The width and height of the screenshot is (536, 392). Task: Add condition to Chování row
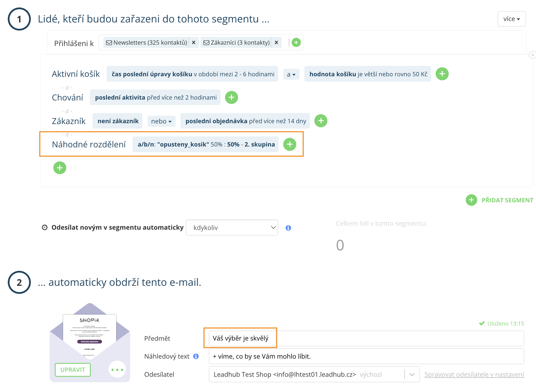pyautogui.click(x=231, y=98)
